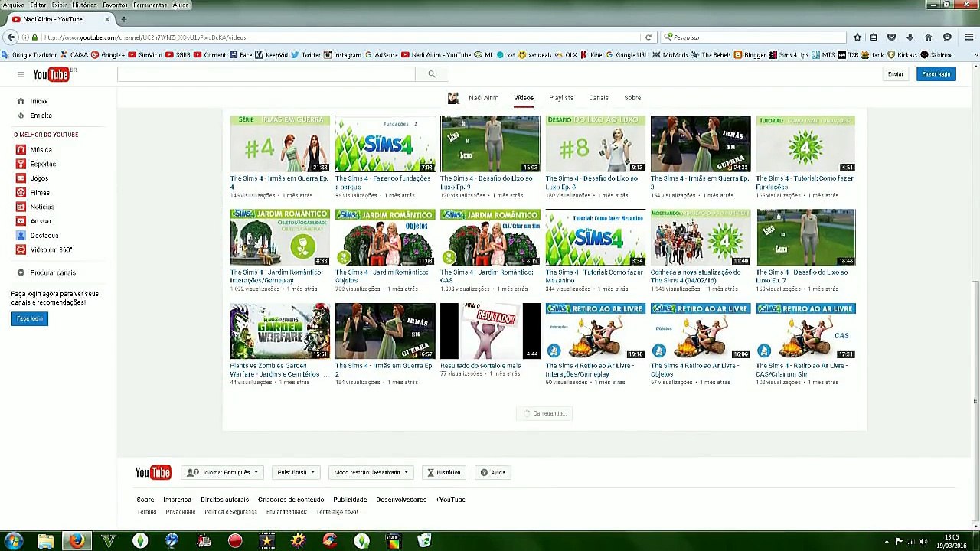Click the YouTube search input field

(266, 74)
